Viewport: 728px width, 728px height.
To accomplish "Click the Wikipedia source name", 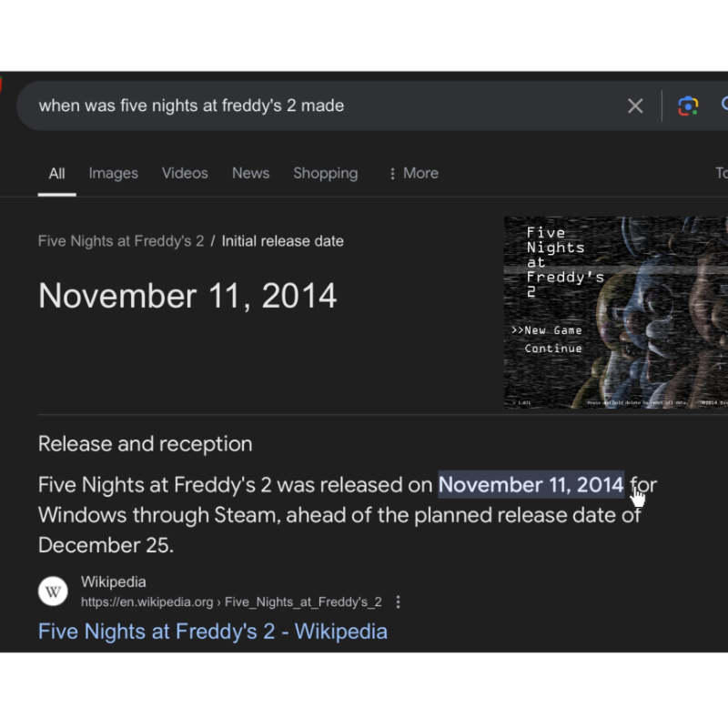I will 113,581.
